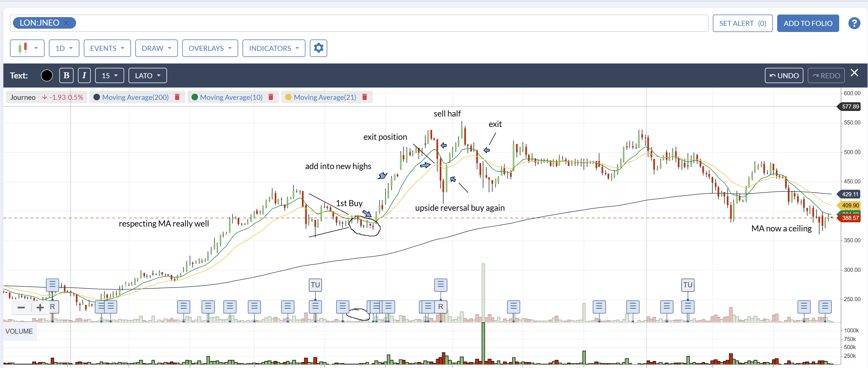Image resolution: width=868 pixels, height=368 pixels.
Task: Toggle italic text formatting
Action: click(84, 76)
